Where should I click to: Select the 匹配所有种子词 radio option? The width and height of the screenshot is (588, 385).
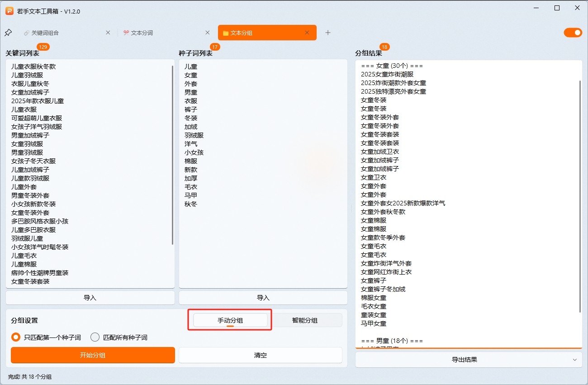pos(95,337)
